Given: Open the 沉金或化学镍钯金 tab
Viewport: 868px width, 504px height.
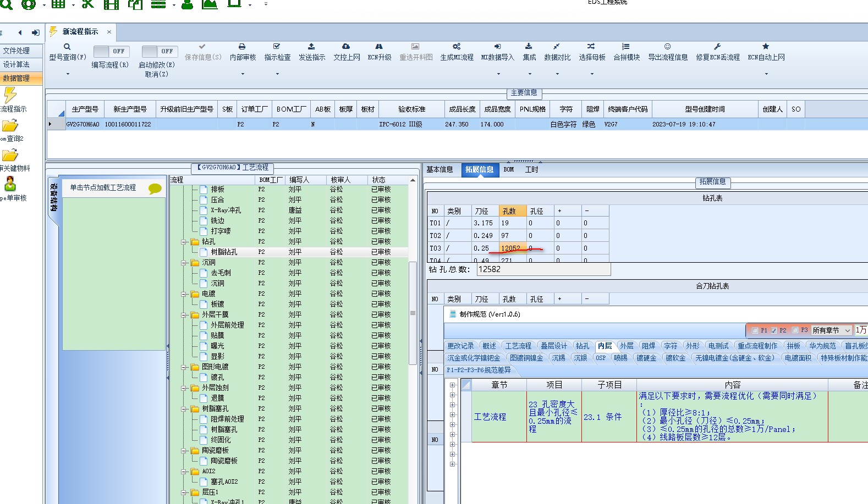Looking at the screenshot, I should [x=474, y=358].
